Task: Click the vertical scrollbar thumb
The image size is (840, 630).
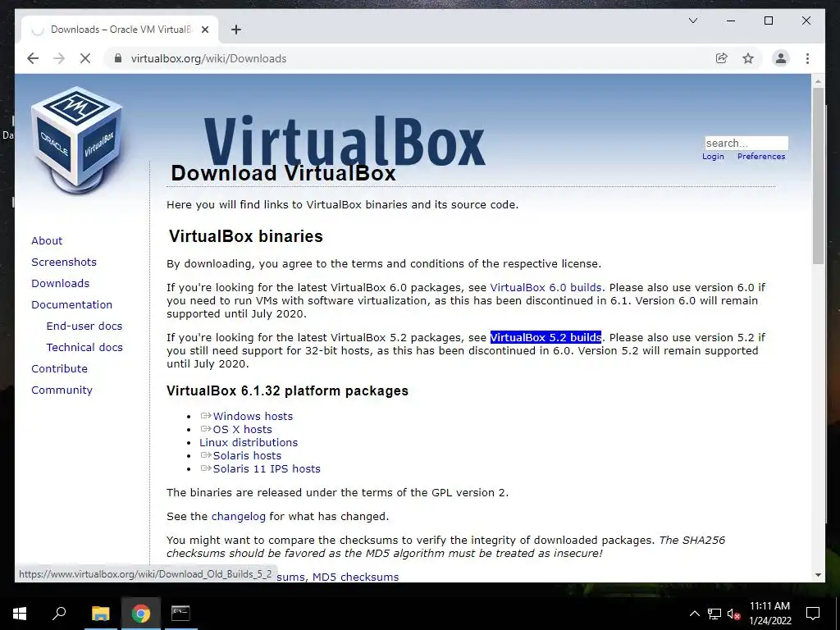Action: 818,176
